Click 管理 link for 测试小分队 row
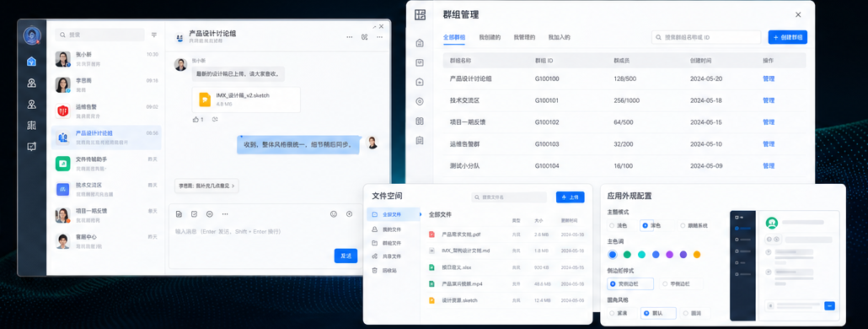868x329 pixels. 769,165
